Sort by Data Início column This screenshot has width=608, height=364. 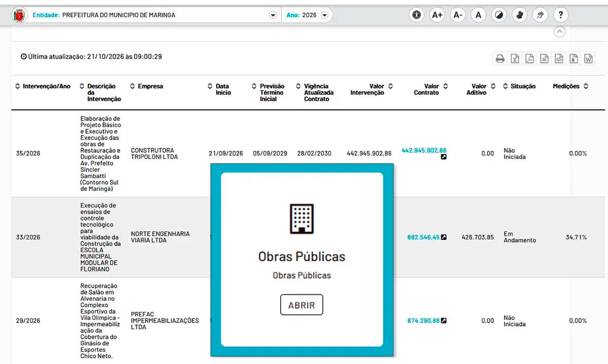(x=219, y=90)
